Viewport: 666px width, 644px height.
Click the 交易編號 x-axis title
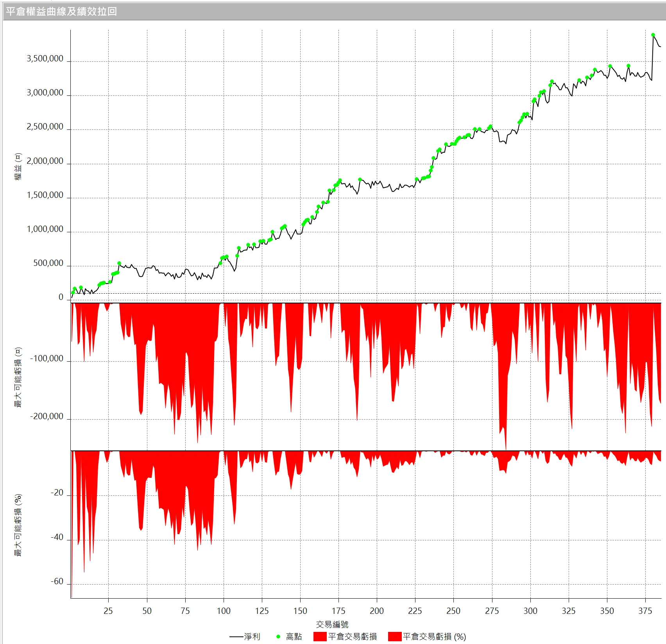pyautogui.click(x=332, y=624)
